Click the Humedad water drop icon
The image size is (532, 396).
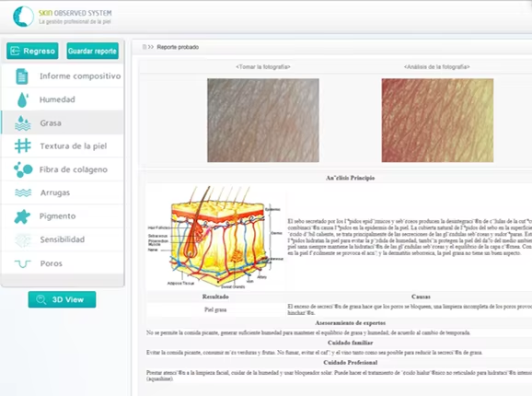[x=22, y=99]
